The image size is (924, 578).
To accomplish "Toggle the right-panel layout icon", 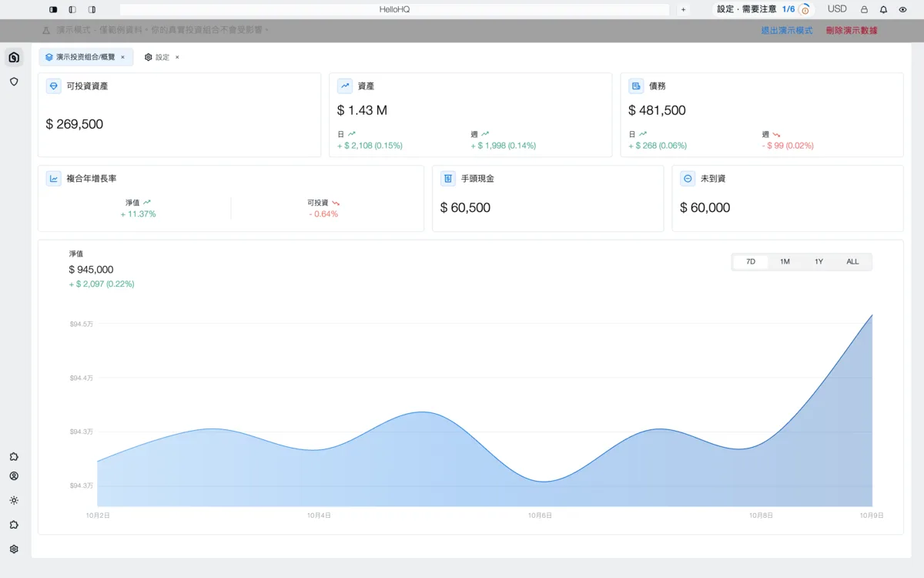I will pyautogui.click(x=92, y=9).
